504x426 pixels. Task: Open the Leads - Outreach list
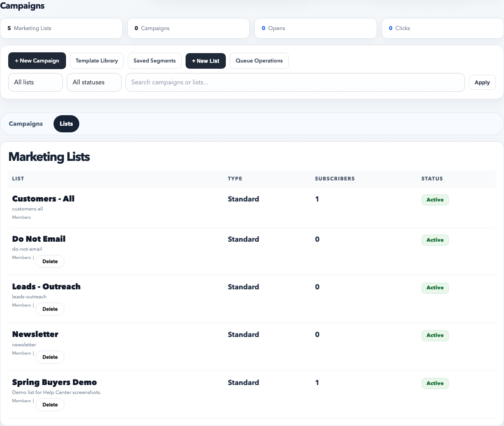coord(46,287)
